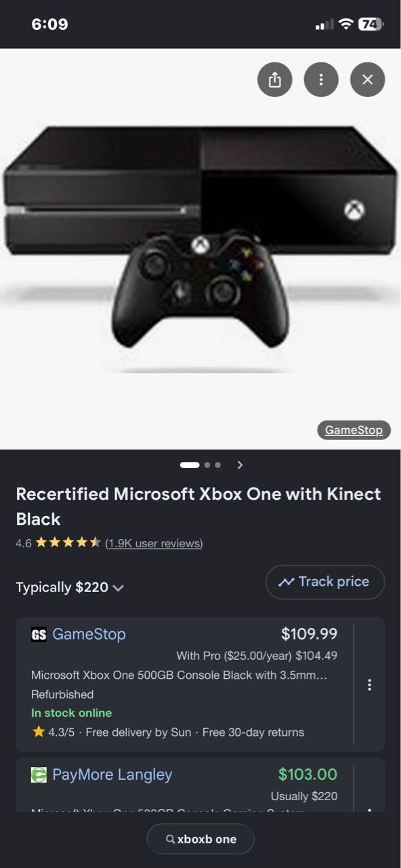
Task: Tap the Track price button
Action: coord(325,582)
